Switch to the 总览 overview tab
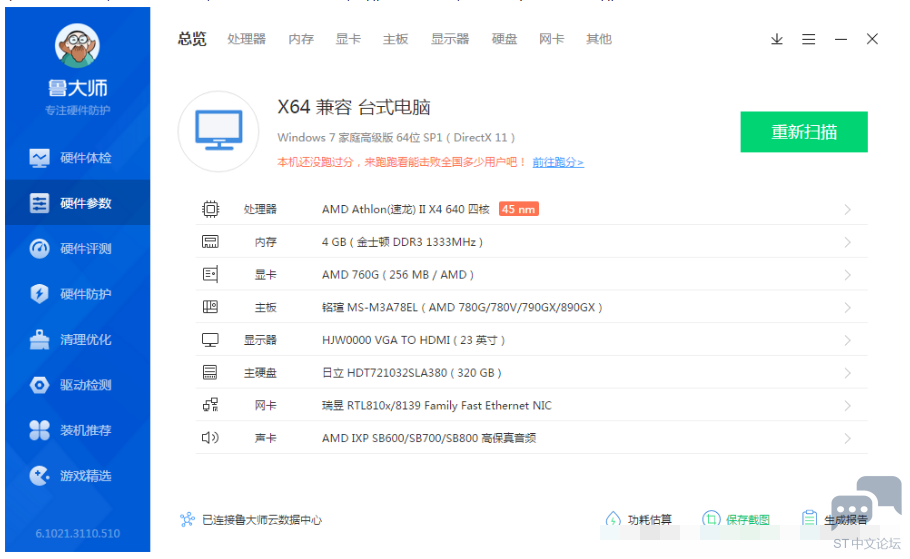Viewport: 910px width, 559px height. point(192,39)
